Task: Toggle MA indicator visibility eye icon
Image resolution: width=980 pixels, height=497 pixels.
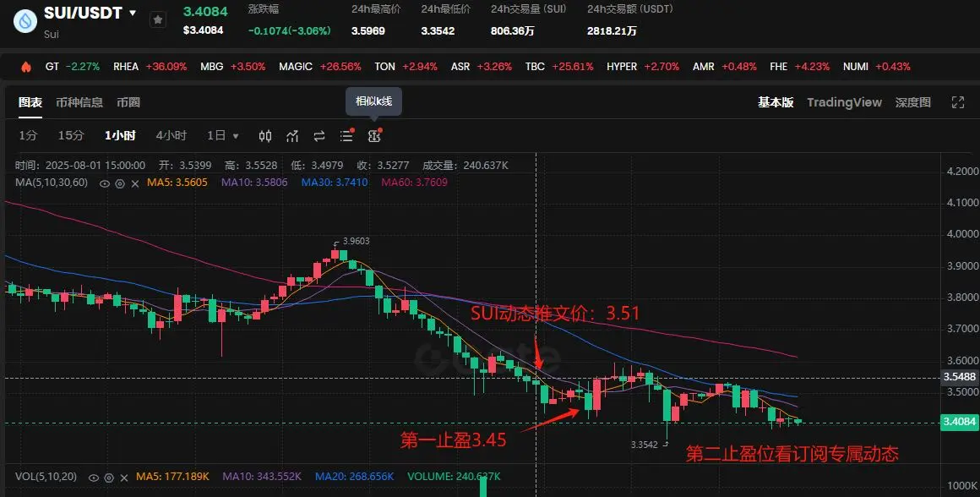Action: pyautogui.click(x=105, y=183)
